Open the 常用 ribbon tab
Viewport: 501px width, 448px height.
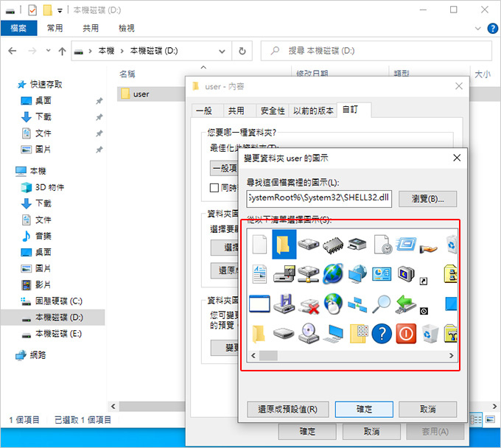[x=55, y=28]
